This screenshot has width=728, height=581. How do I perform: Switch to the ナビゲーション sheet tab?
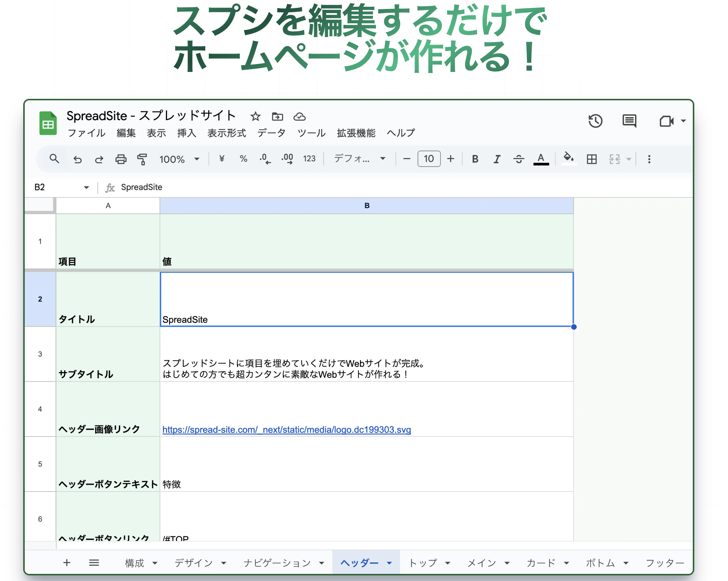click(x=277, y=563)
